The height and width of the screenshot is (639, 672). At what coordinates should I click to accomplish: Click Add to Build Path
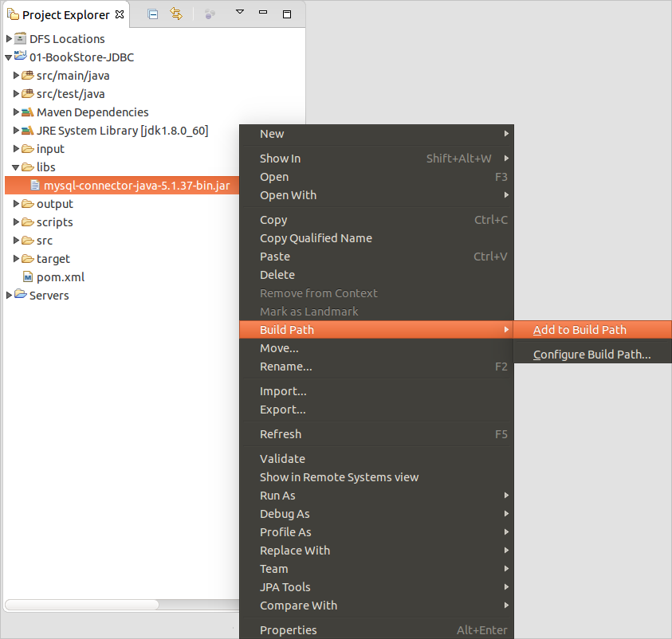point(593,330)
